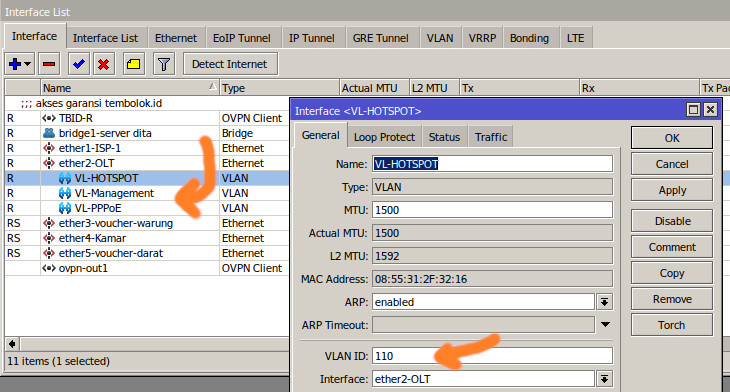Click the Comment button in the dialog
Screen dimensions: 730x392
(x=672, y=247)
